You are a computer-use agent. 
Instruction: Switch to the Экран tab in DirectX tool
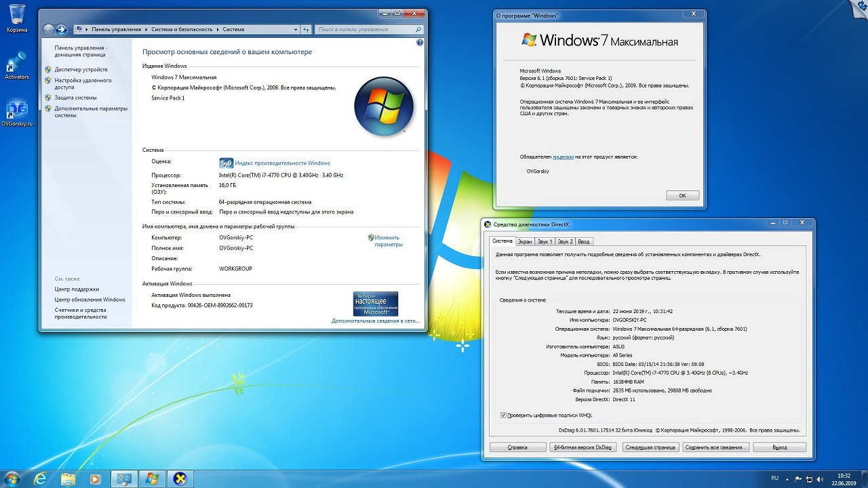525,241
